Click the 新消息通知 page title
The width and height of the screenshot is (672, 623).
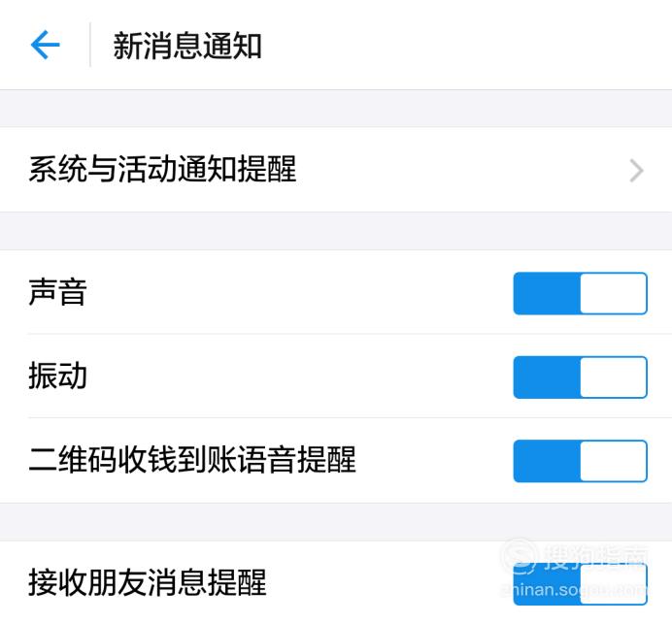(187, 46)
